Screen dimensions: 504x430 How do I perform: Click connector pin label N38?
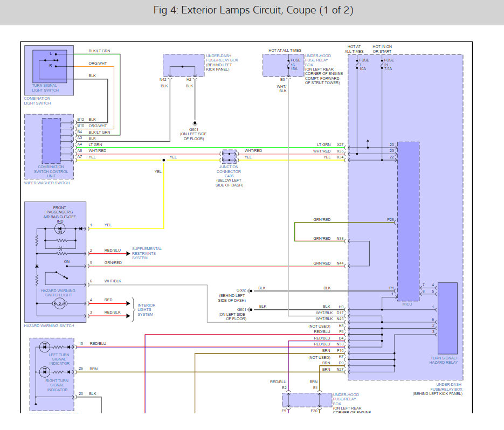click(x=340, y=239)
